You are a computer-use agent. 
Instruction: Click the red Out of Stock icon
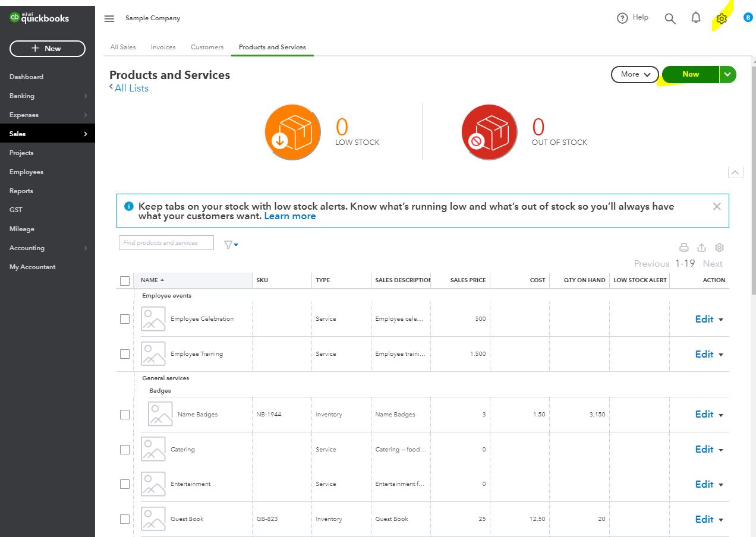tap(489, 132)
